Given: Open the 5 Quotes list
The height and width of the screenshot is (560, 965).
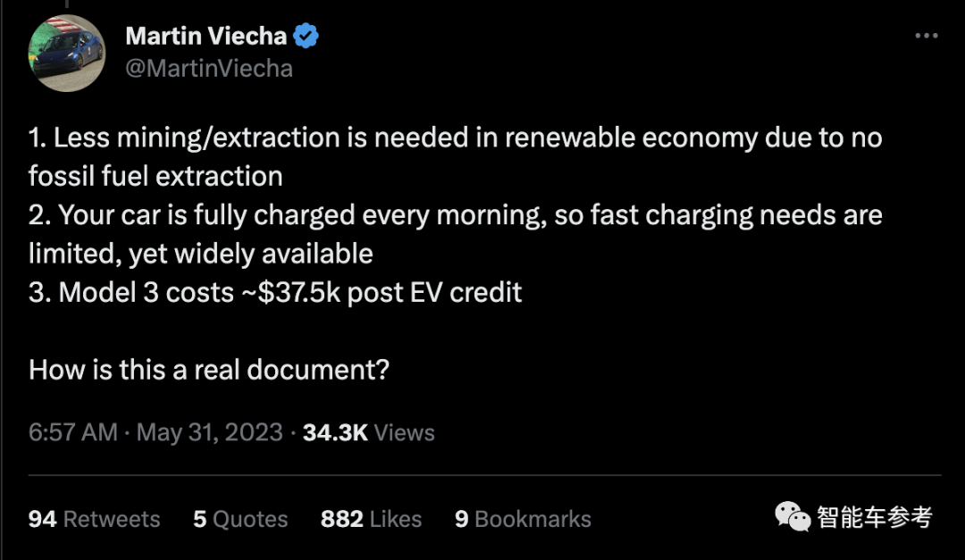Looking at the screenshot, I should [x=240, y=519].
